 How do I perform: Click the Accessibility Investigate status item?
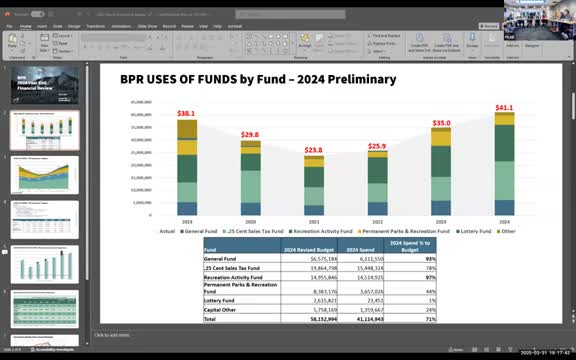[53, 349]
